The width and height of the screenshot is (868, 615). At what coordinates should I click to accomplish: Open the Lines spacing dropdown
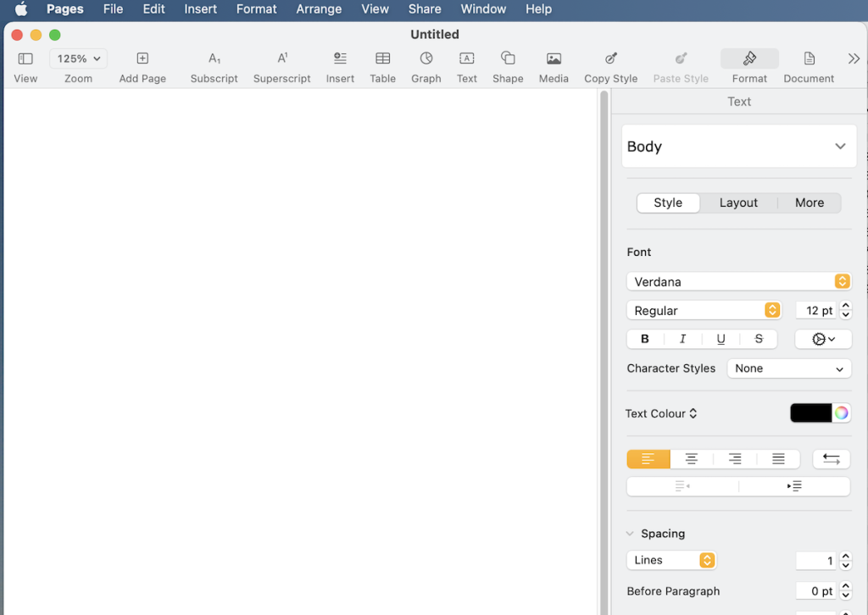pos(671,560)
